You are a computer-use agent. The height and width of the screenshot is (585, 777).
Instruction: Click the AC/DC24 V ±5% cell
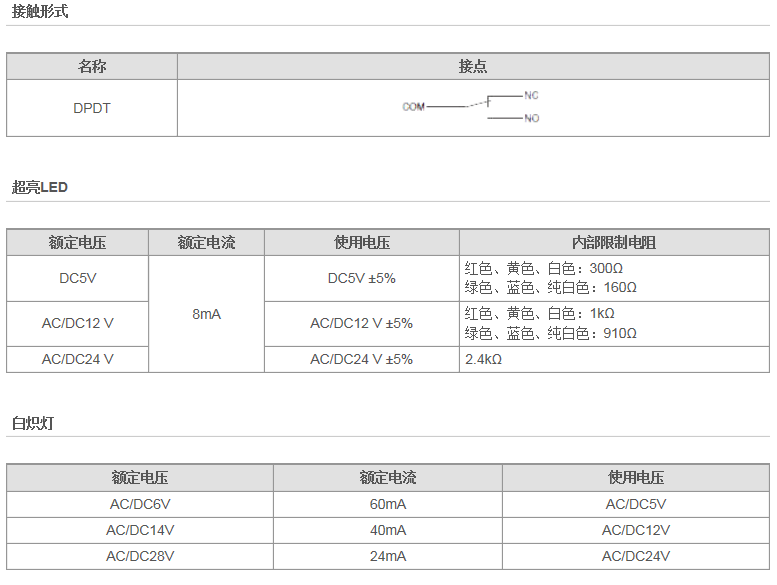click(x=361, y=359)
